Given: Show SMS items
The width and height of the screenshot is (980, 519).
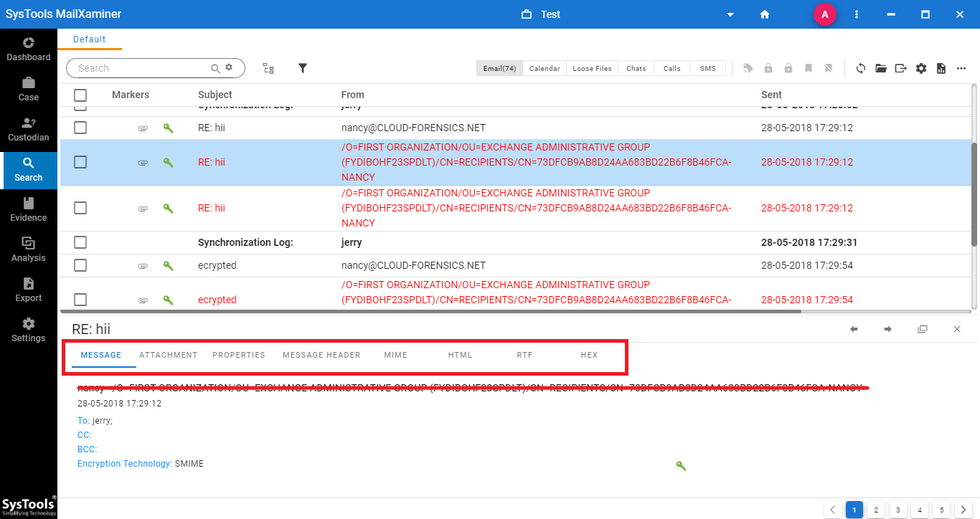Looking at the screenshot, I should 708,68.
